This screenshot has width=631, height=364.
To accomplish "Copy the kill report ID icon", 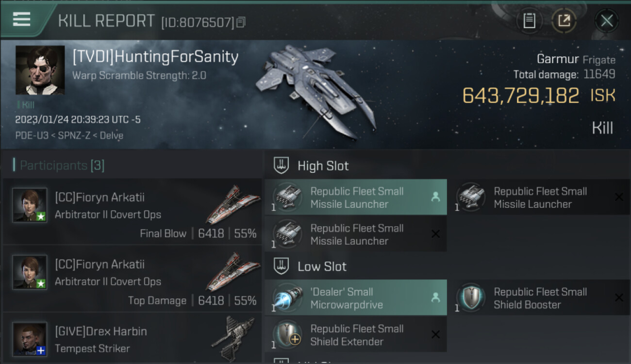I will coord(241,22).
